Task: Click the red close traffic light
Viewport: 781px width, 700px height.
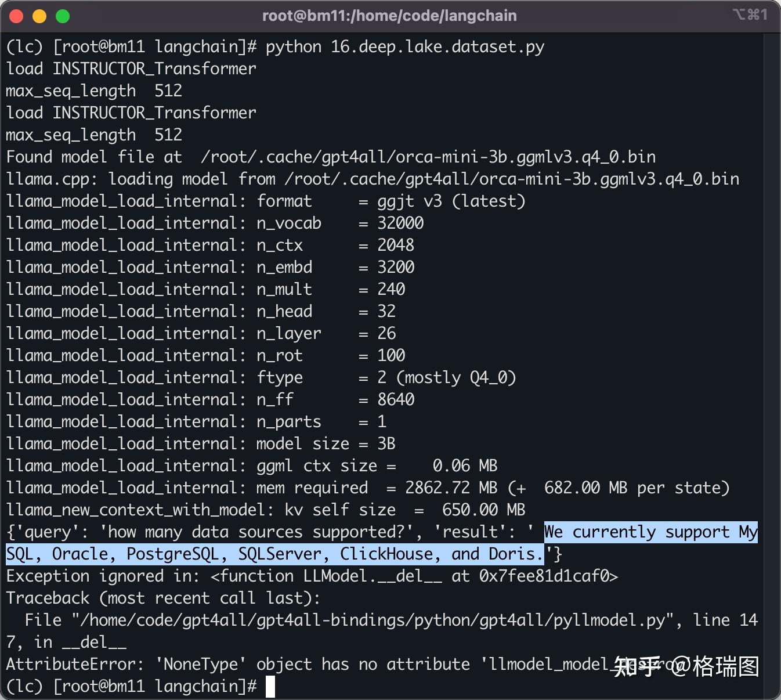Action: 16,16
